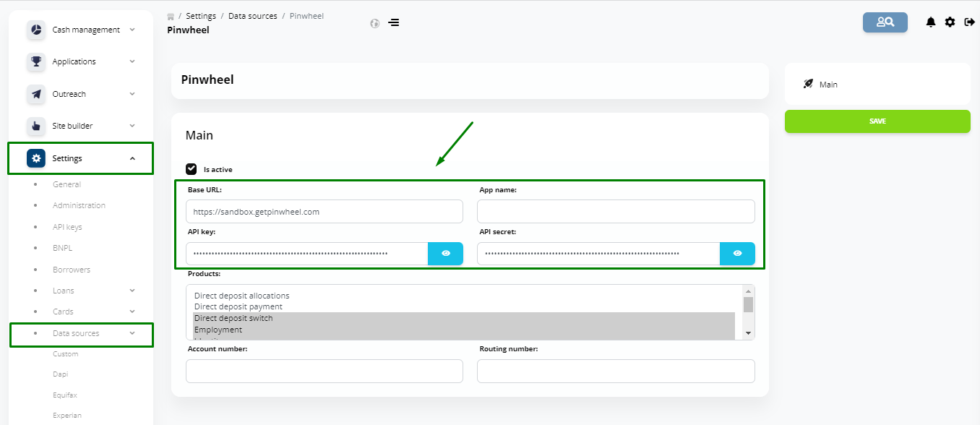Jump to Main section in right panel
980x425 pixels.
click(x=828, y=85)
